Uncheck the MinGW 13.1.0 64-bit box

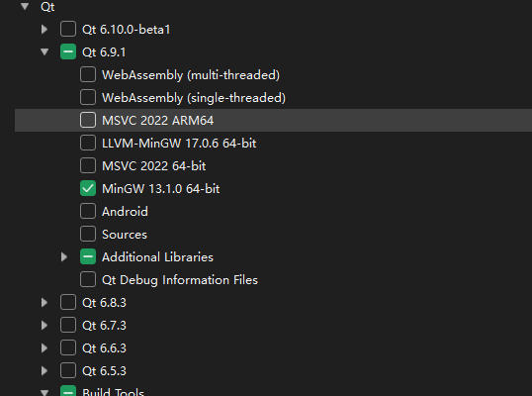pyautogui.click(x=88, y=188)
